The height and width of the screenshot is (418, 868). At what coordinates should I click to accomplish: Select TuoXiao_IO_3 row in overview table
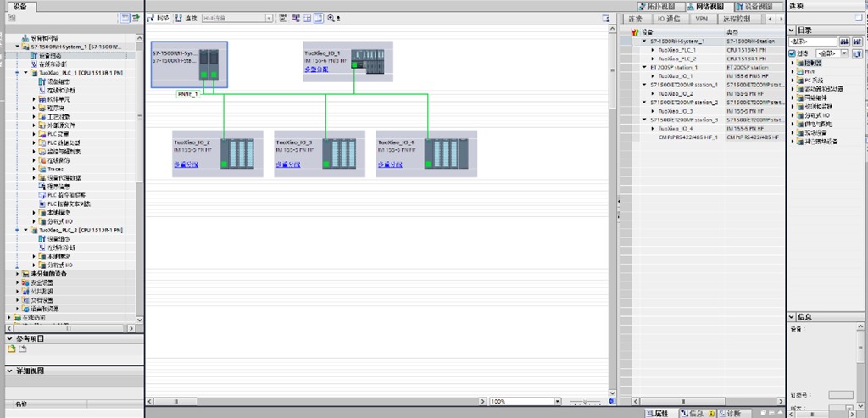[708, 111]
